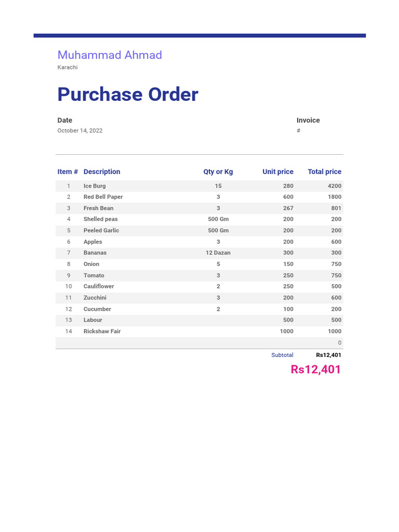Click the invoice number # placeholder
399x532 pixels.
299,130
